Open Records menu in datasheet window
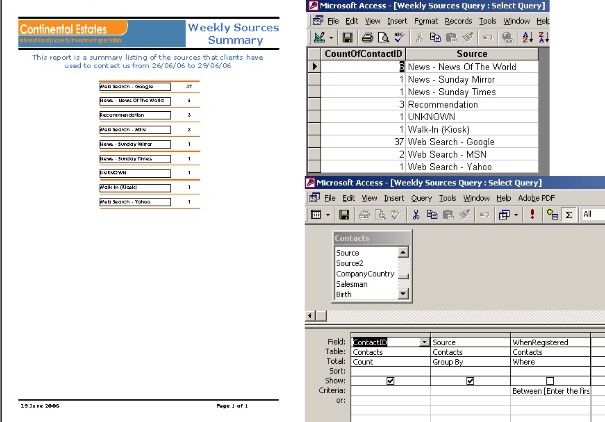The image size is (605, 422). tap(458, 21)
